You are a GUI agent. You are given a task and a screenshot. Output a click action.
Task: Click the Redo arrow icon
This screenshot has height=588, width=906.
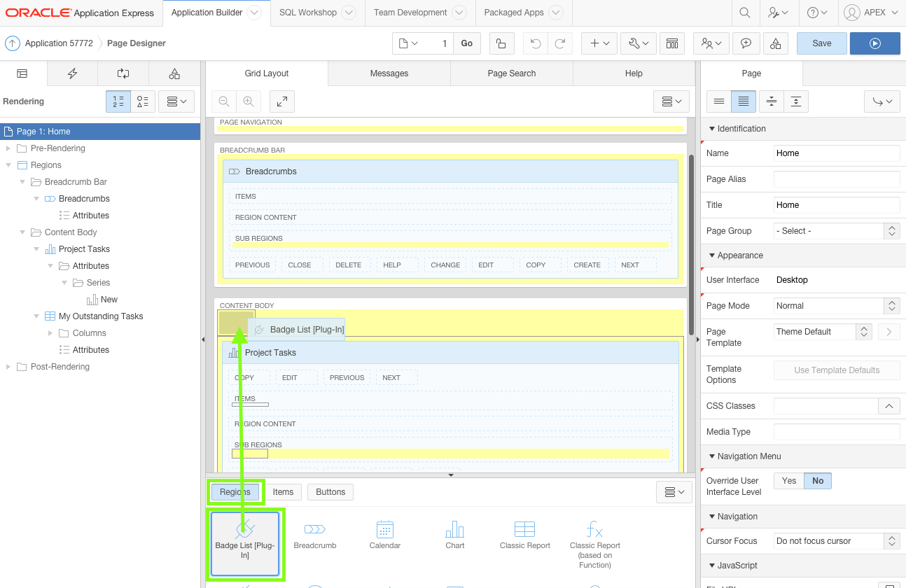click(x=559, y=43)
